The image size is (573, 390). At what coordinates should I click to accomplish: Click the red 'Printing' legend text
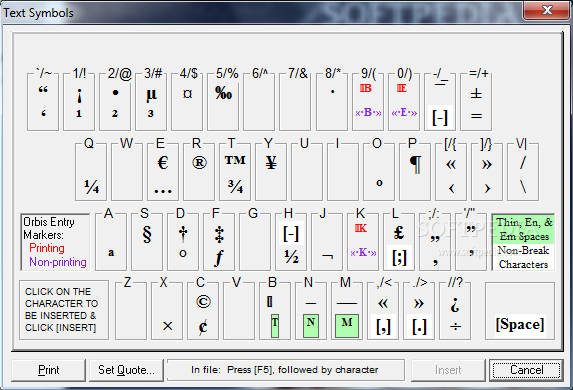tap(47, 248)
